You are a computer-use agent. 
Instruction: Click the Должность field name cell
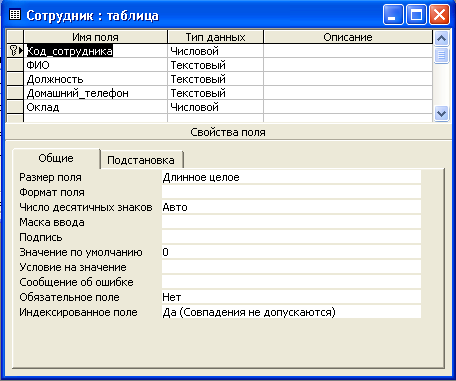click(96, 79)
